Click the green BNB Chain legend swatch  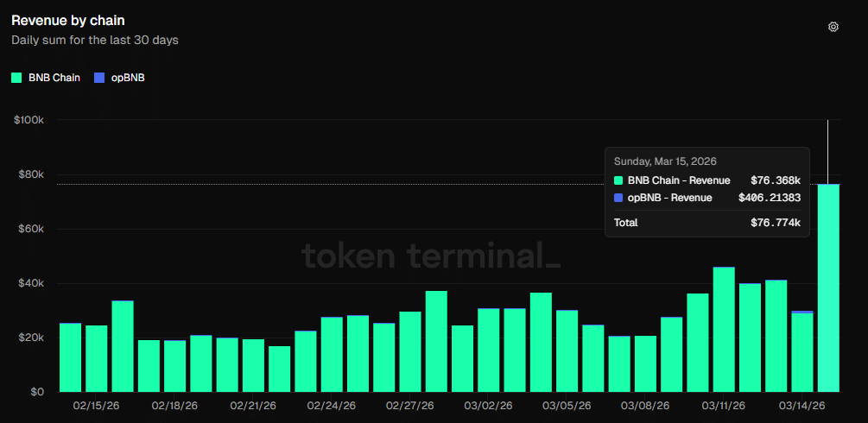16,78
